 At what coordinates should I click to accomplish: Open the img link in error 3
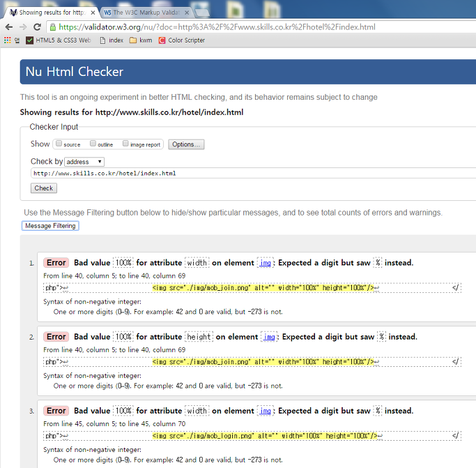click(266, 411)
